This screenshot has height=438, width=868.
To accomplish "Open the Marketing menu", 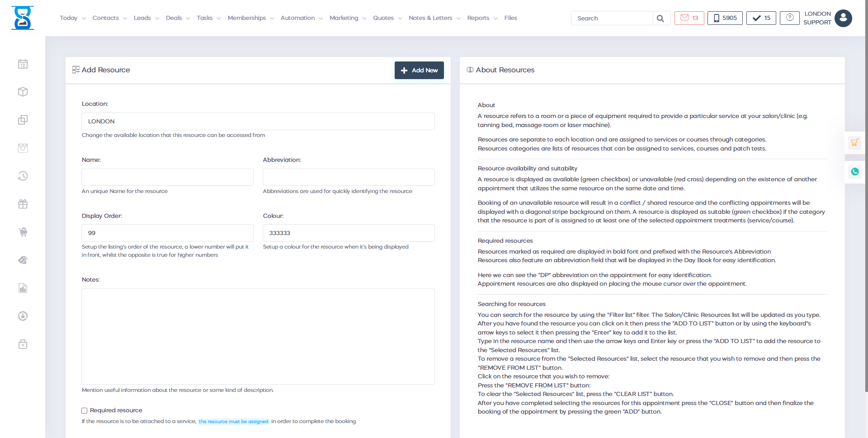I will [347, 18].
